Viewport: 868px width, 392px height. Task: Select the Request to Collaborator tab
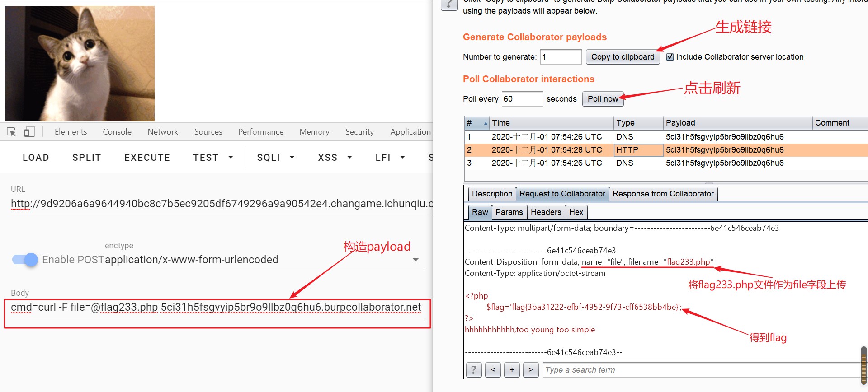point(562,194)
